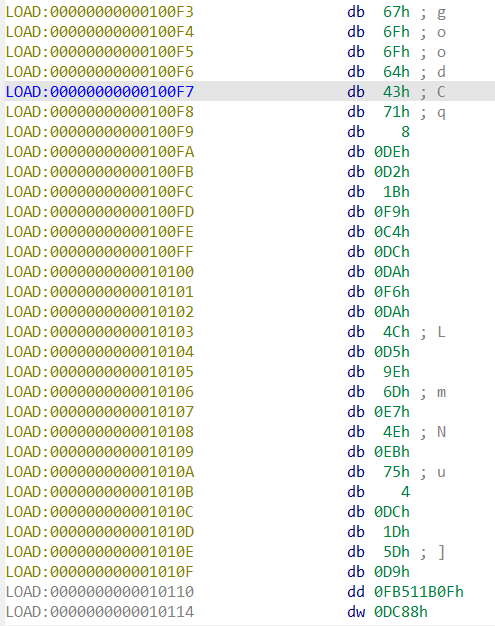495x626 pixels.
Task: Select address LOAD:0000000000010102
Action: point(100,312)
